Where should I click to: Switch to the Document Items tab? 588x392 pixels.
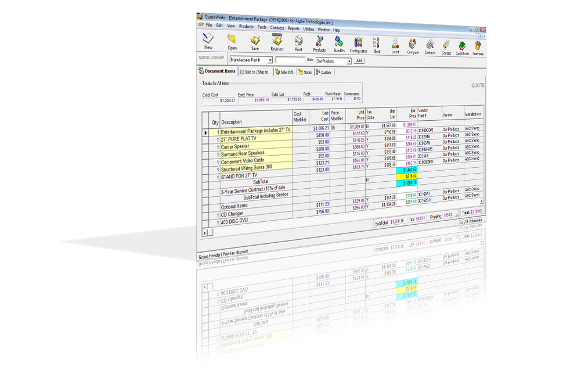pos(217,71)
